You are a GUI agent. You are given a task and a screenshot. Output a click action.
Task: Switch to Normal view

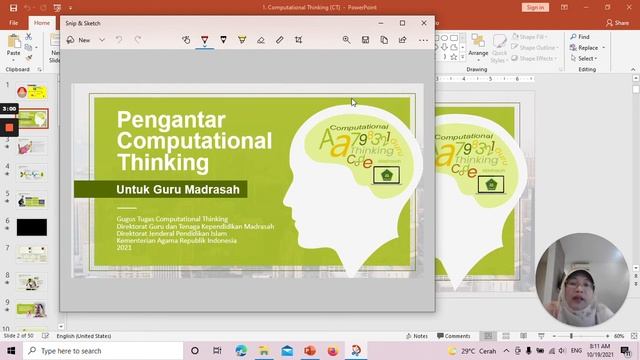(488, 336)
